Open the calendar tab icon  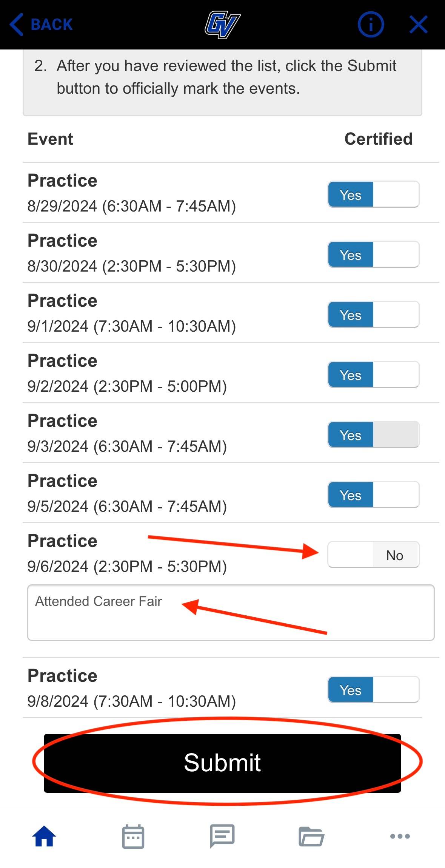coord(133,836)
